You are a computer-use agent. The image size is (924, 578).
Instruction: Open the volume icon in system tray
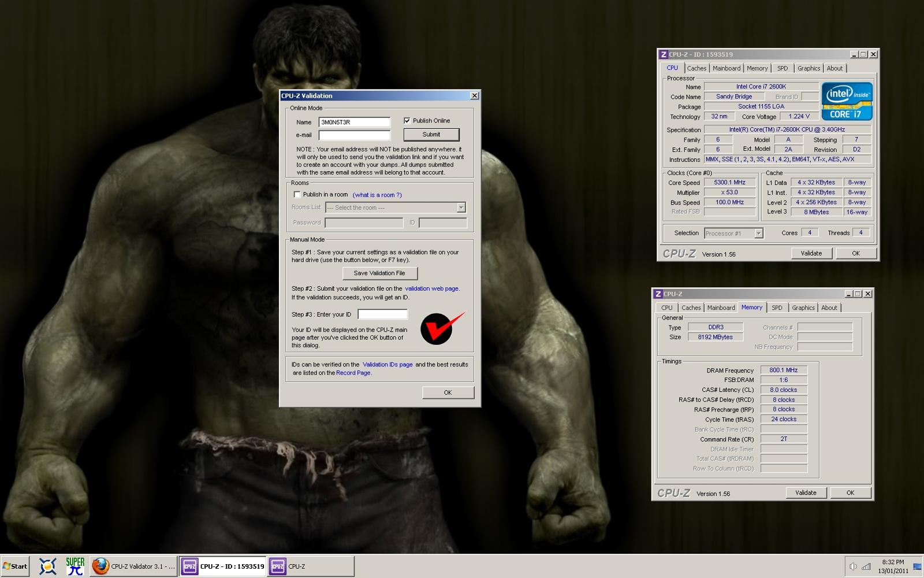pyautogui.click(x=852, y=566)
